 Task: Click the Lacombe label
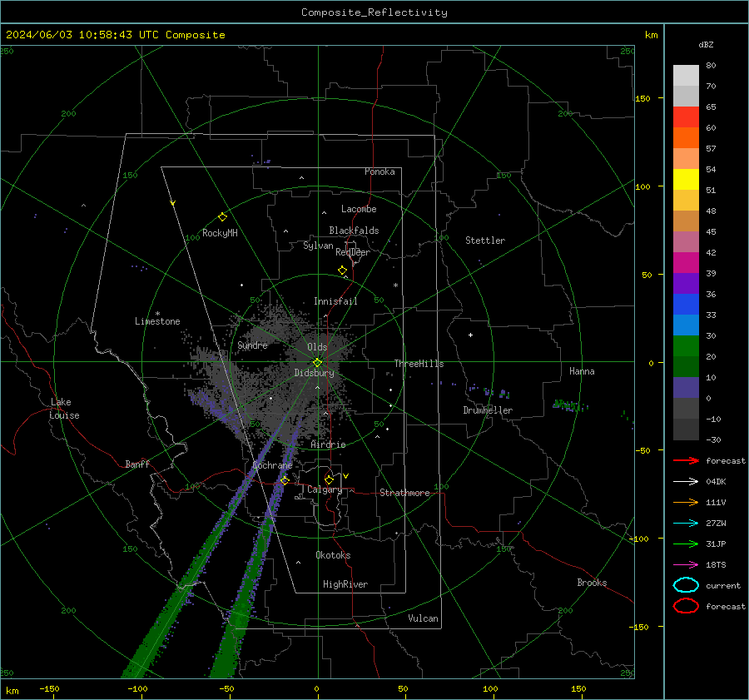tap(359, 209)
